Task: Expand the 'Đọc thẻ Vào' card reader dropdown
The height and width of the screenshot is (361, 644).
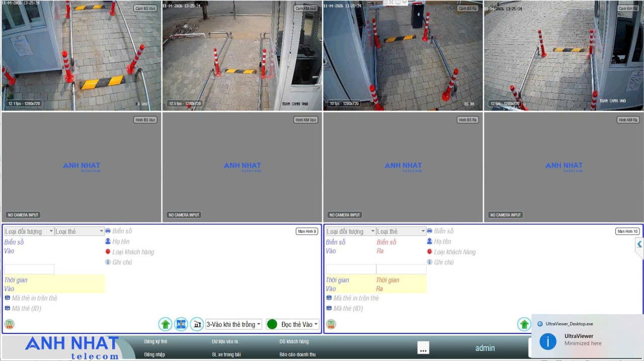Action: (293, 324)
